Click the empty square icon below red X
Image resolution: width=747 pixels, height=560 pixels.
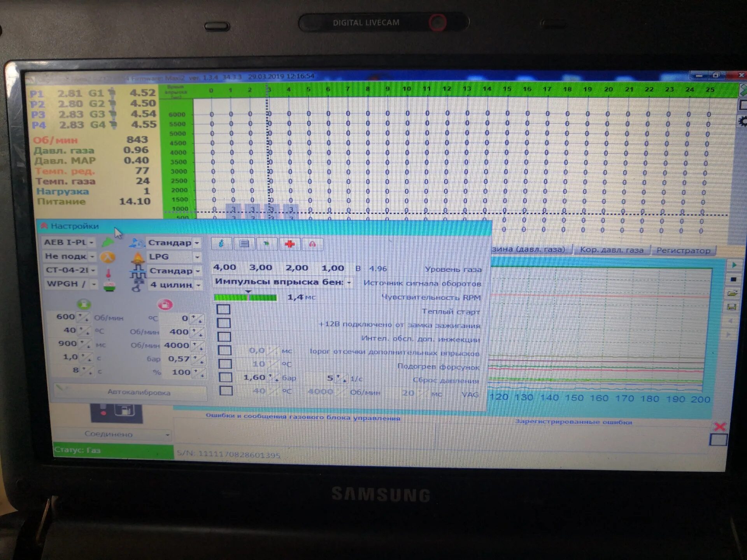tap(718, 440)
